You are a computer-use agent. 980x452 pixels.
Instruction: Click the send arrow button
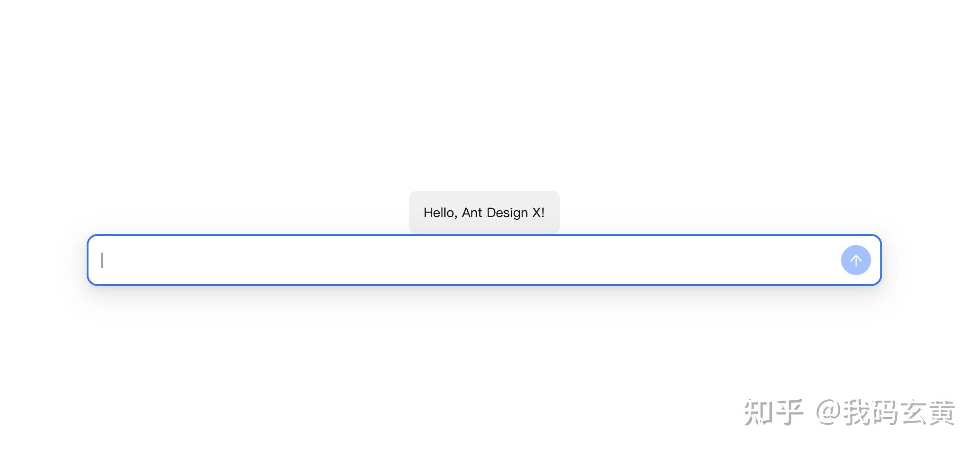(x=856, y=260)
